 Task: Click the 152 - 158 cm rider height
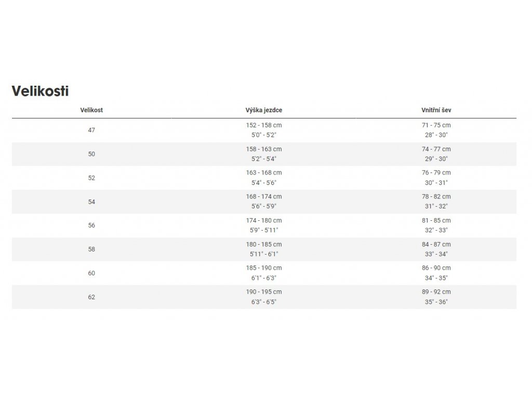point(263,125)
